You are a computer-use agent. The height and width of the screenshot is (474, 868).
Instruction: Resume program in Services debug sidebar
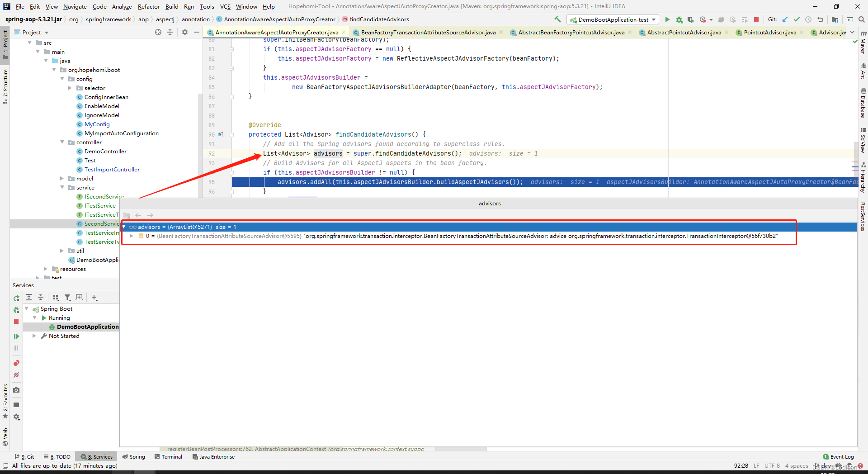click(x=16, y=336)
